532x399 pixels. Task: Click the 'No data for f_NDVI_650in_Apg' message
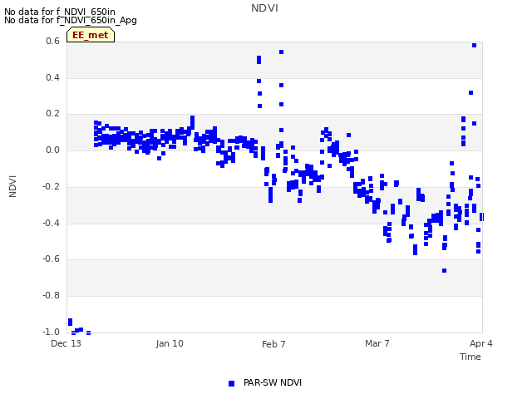tap(71, 21)
